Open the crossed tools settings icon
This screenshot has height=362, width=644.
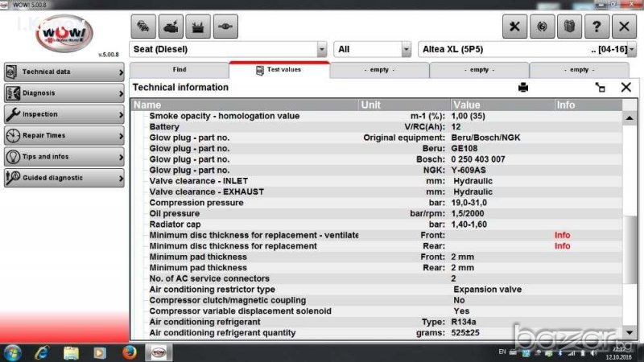(515, 27)
